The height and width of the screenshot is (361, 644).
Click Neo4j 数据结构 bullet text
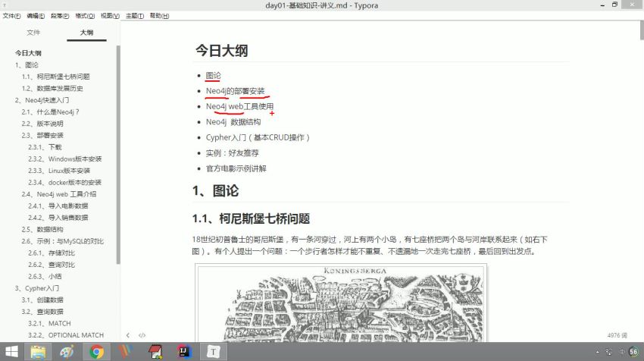233,122
